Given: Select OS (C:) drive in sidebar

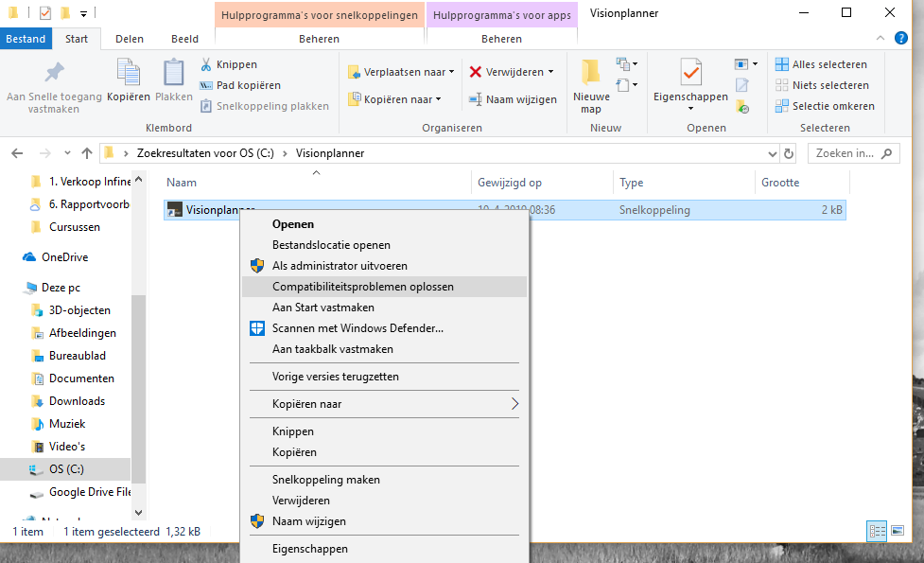Looking at the screenshot, I should coord(66,469).
